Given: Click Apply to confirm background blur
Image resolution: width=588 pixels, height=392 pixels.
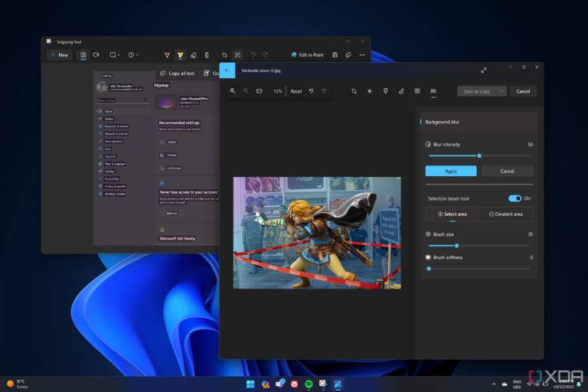Looking at the screenshot, I should 451,171.
